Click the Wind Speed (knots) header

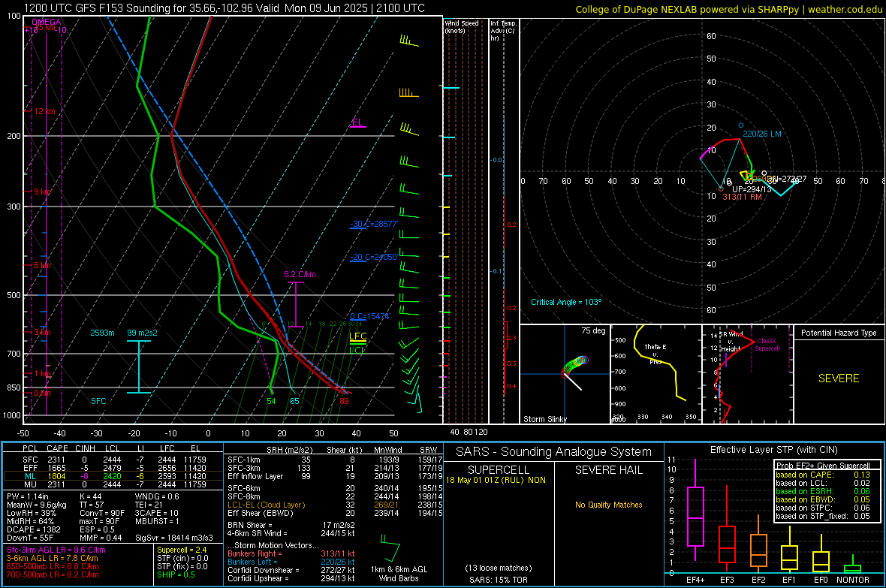pos(462,26)
